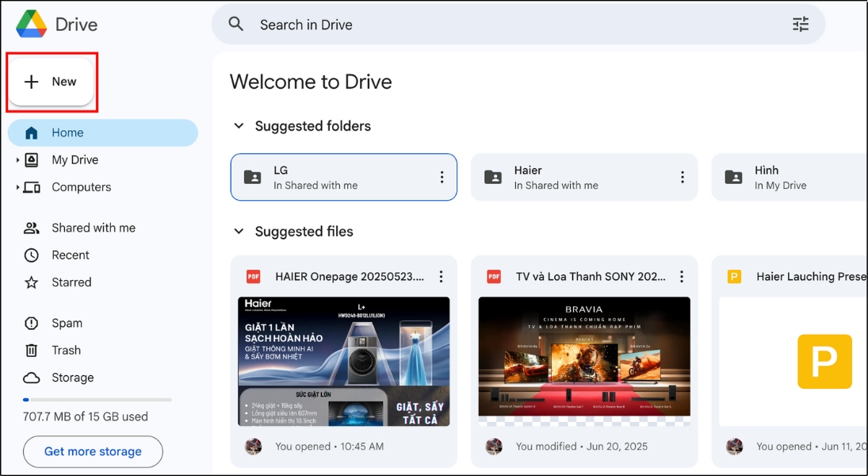This screenshot has width=868, height=476.
Task: Click Get more storage
Action: tap(92, 451)
